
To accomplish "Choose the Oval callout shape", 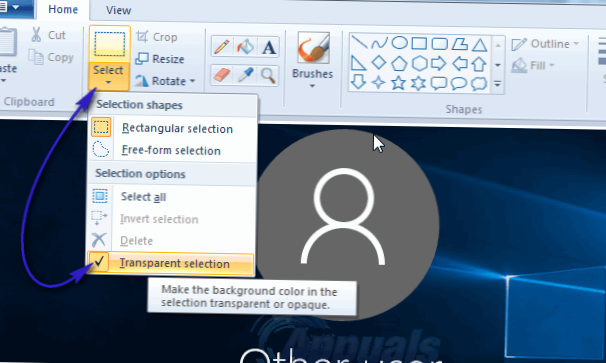I will click(459, 84).
